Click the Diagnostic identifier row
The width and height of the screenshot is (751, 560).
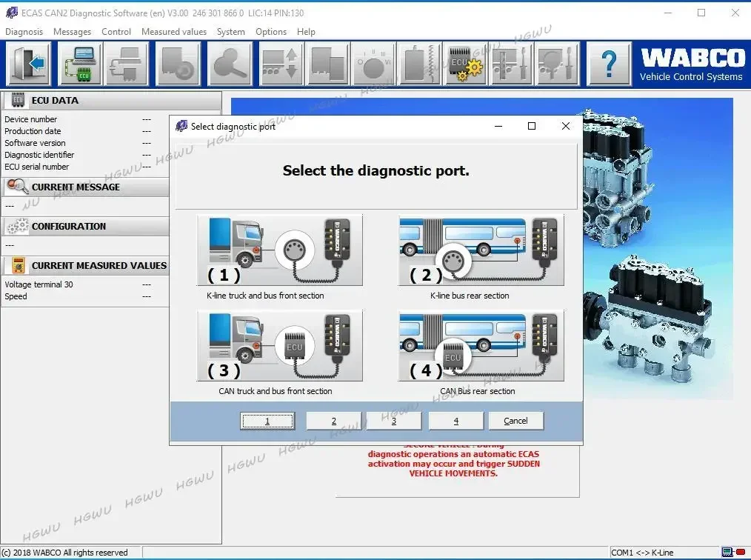pos(78,156)
